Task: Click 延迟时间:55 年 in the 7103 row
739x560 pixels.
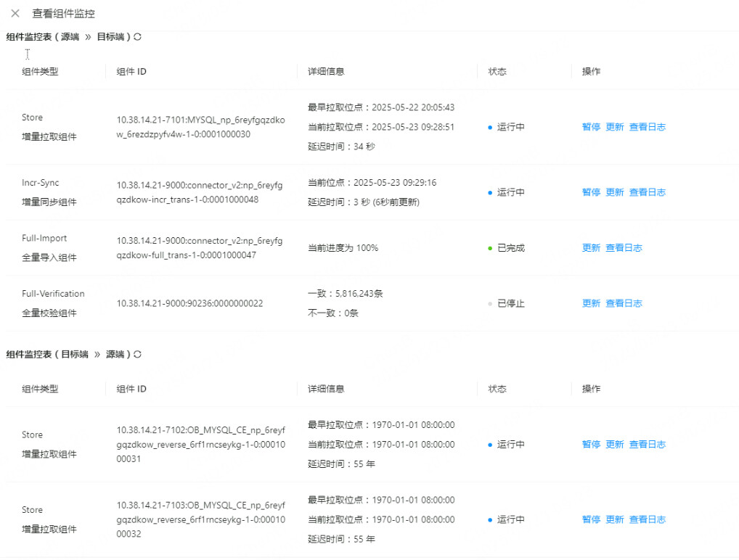Action: point(341,539)
